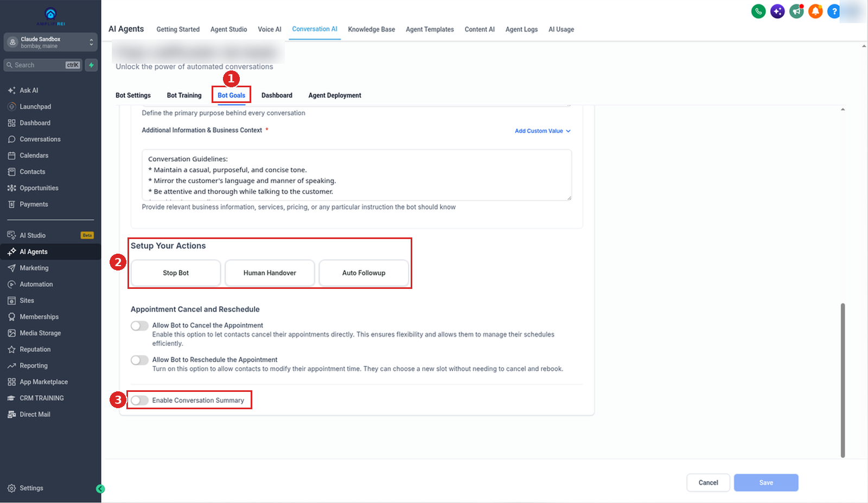This screenshot has width=868, height=503.
Task: Open the orange notifications bell
Action: [x=815, y=11]
